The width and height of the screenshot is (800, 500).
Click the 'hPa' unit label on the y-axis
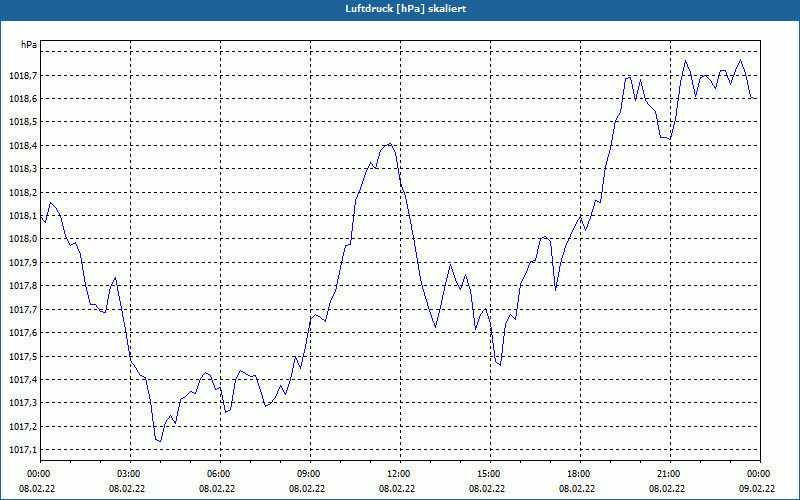pos(29,45)
